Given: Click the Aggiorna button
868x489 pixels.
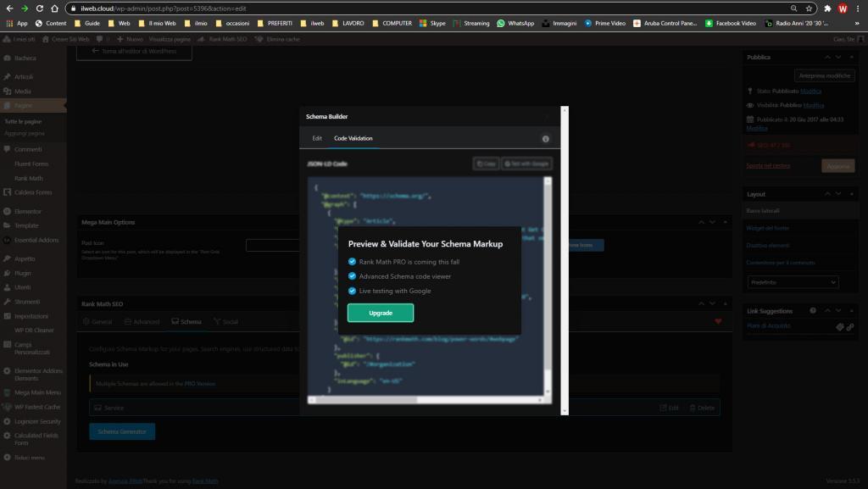Looking at the screenshot, I should 837,166.
